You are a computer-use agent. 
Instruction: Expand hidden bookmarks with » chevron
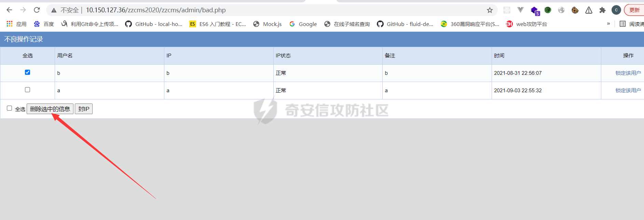608,24
